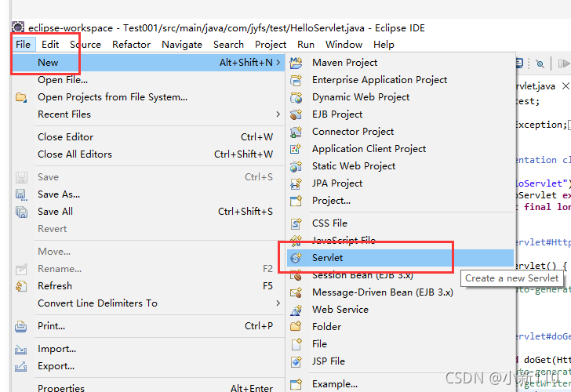Click the JPA Project icon

click(x=296, y=183)
